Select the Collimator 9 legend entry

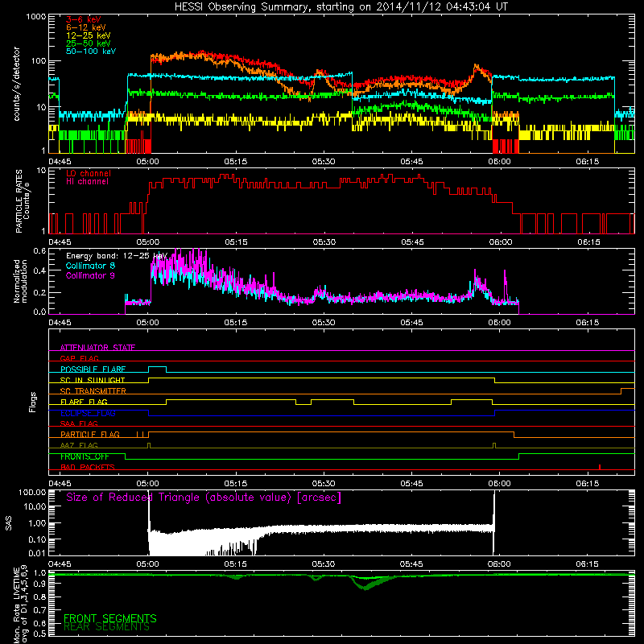(x=90, y=275)
